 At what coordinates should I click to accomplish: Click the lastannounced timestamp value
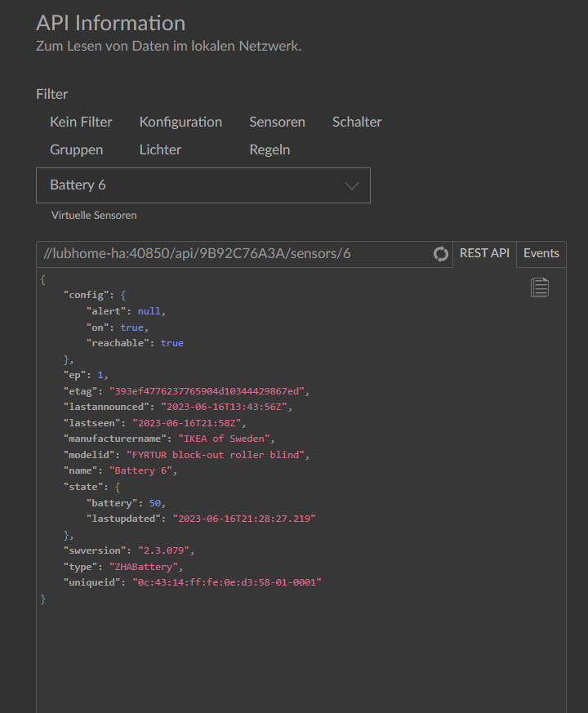point(224,407)
